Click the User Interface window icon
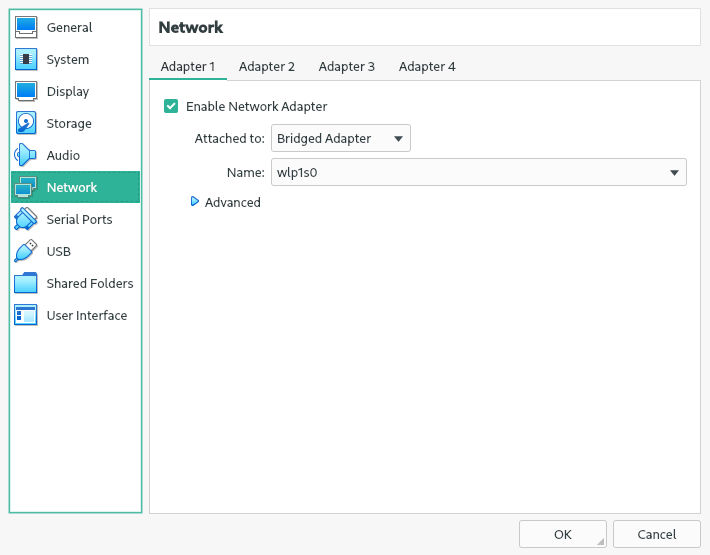This screenshot has width=710, height=555. (26, 315)
